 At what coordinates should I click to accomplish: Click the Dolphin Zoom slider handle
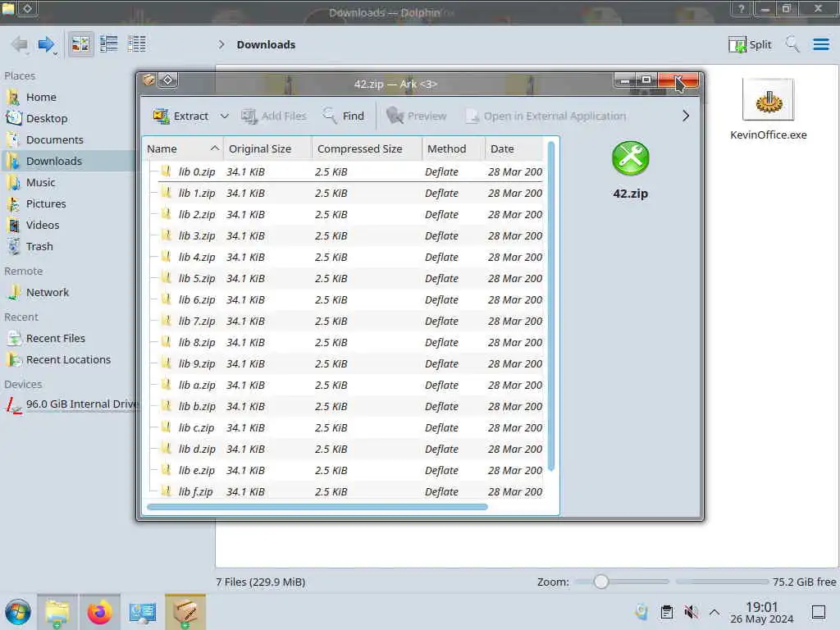[601, 582]
